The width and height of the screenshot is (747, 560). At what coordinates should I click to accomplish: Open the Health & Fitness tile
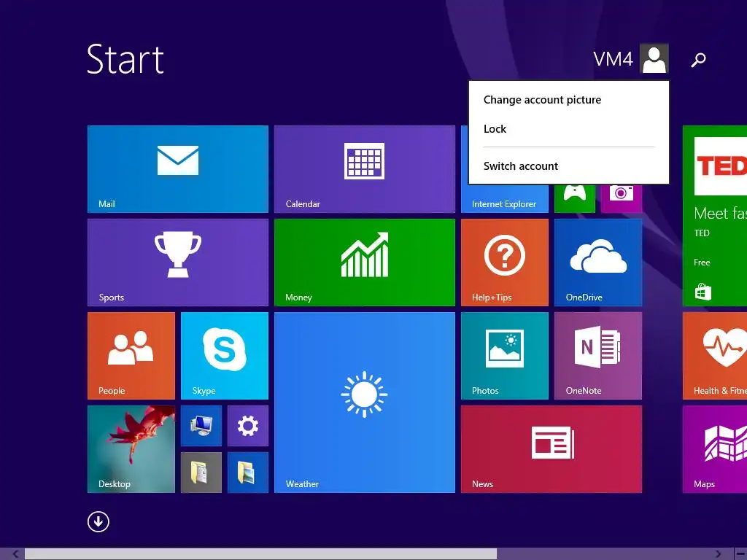pos(715,356)
